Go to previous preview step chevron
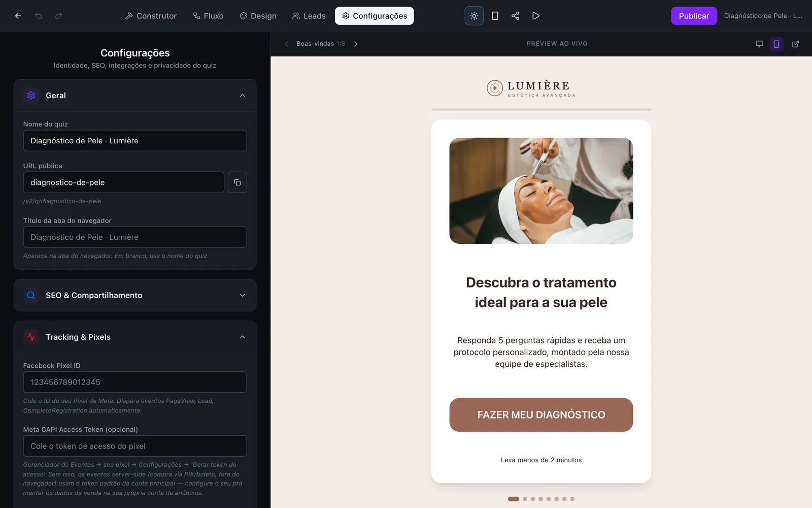The width and height of the screenshot is (812, 508). 286,44
